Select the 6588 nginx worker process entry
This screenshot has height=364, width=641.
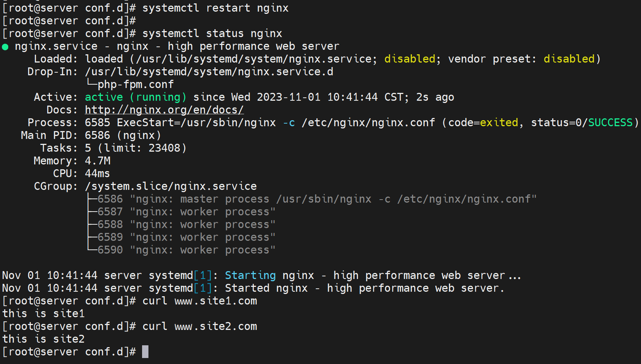click(186, 224)
